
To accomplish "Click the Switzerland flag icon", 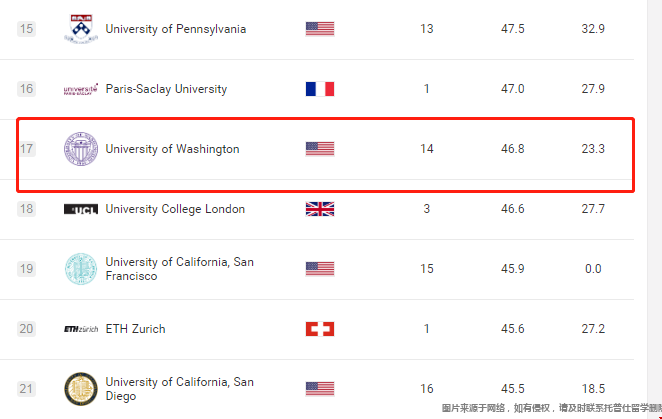I will point(320,329).
